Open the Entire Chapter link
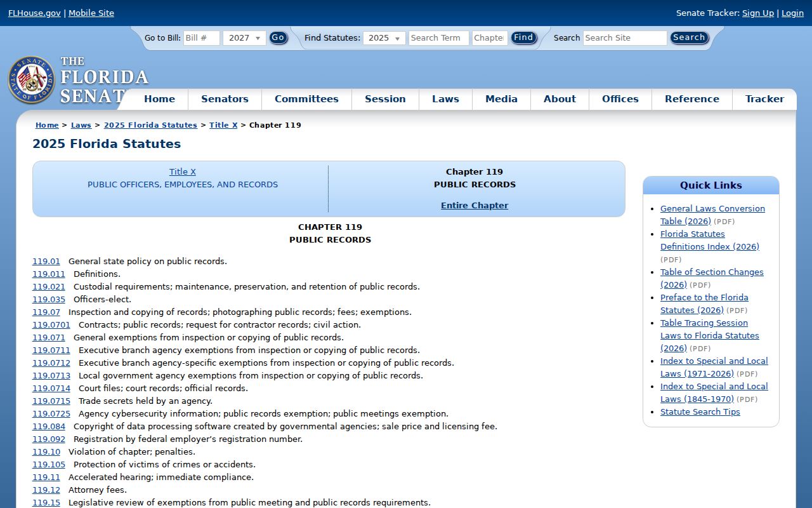 click(x=475, y=206)
